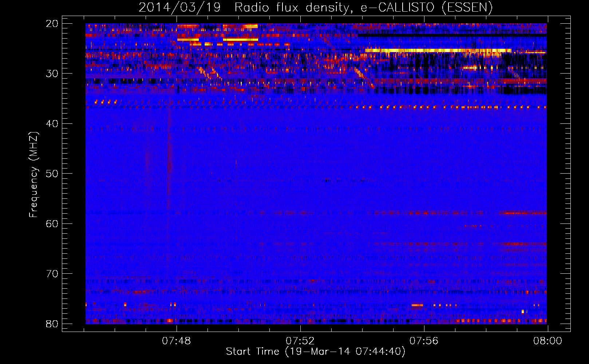
Task: Click the 40 frequency tick label
Action: coord(52,124)
